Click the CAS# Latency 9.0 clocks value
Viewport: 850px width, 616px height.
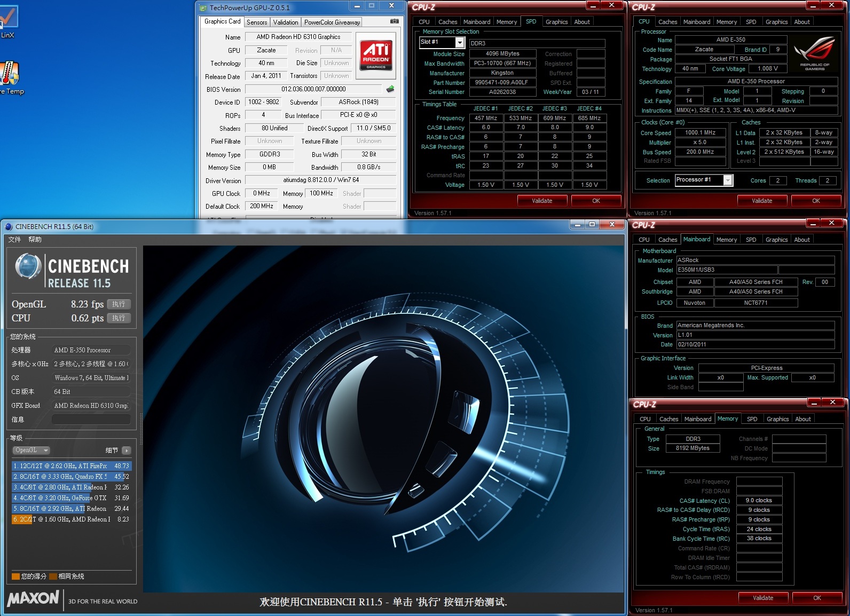759,501
